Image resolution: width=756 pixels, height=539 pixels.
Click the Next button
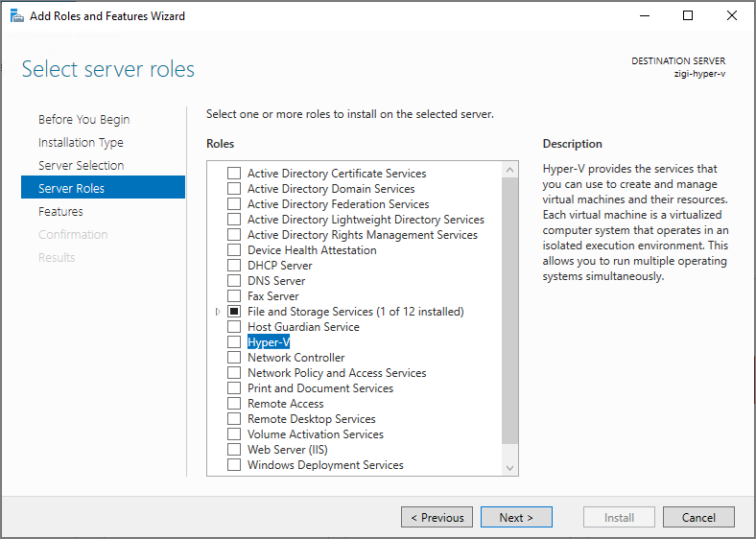pyautogui.click(x=516, y=517)
